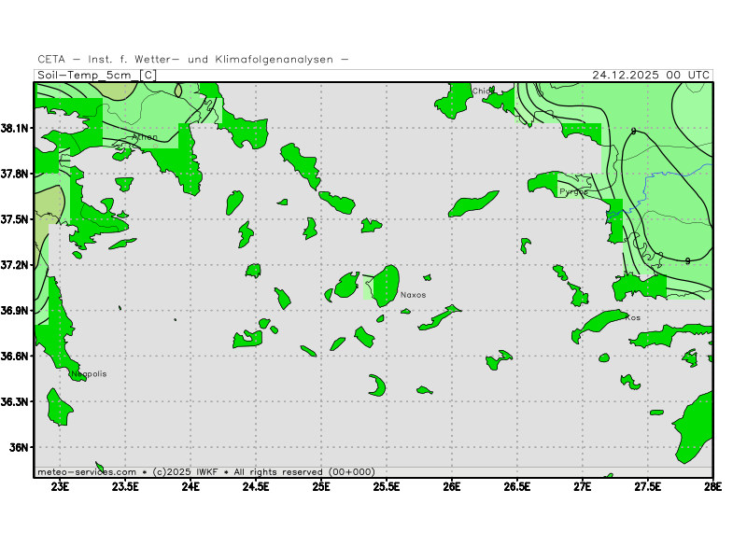This screenshot has height=560, width=747.
Task: Select the Chios label at top
Action: [x=482, y=91]
